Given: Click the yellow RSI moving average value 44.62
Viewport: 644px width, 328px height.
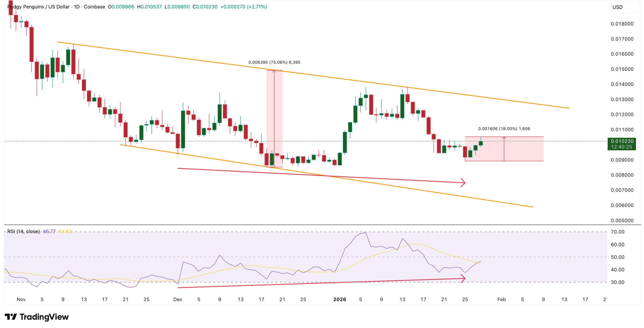Looking at the screenshot, I should click(65, 231).
